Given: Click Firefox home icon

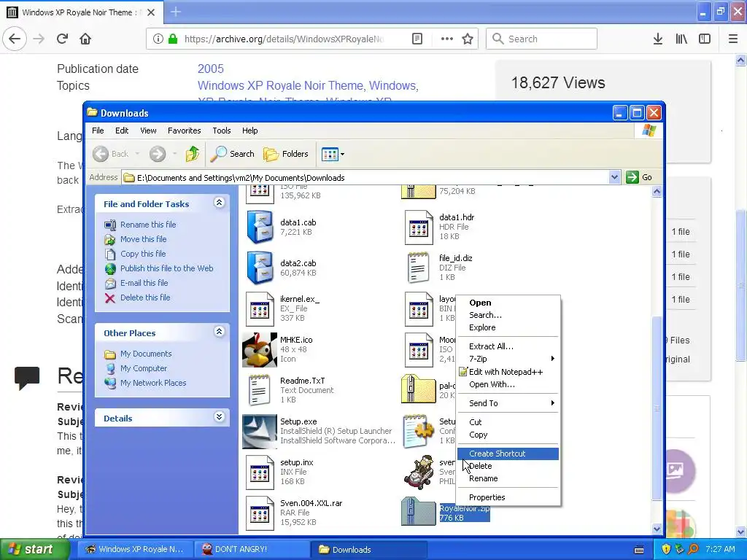Looking at the screenshot, I should (x=85, y=39).
